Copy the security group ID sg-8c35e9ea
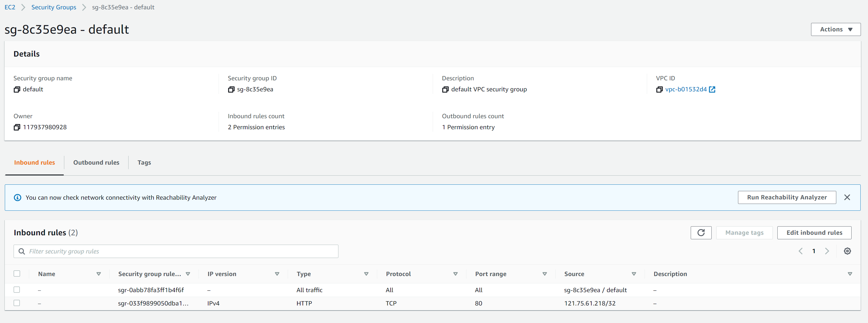Image resolution: width=868 pixels, height=323 pixels. point(231,89)
